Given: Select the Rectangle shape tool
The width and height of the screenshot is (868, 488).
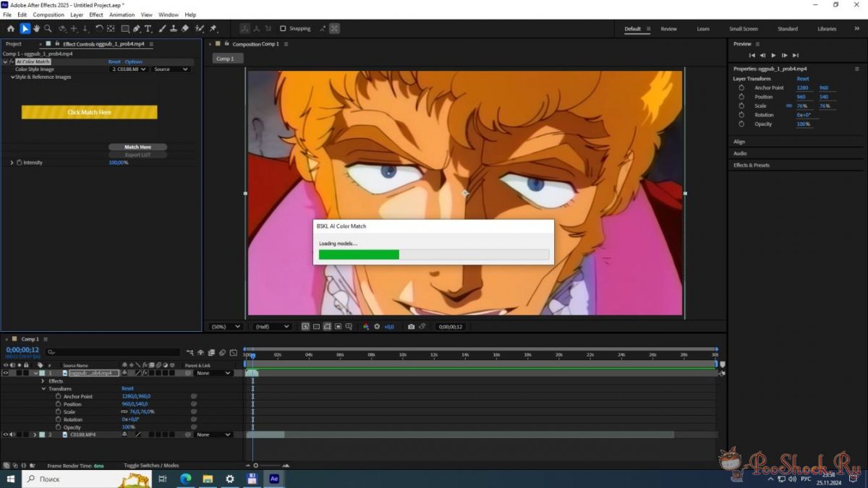Looking at the screenshot, I should (125, 29).
